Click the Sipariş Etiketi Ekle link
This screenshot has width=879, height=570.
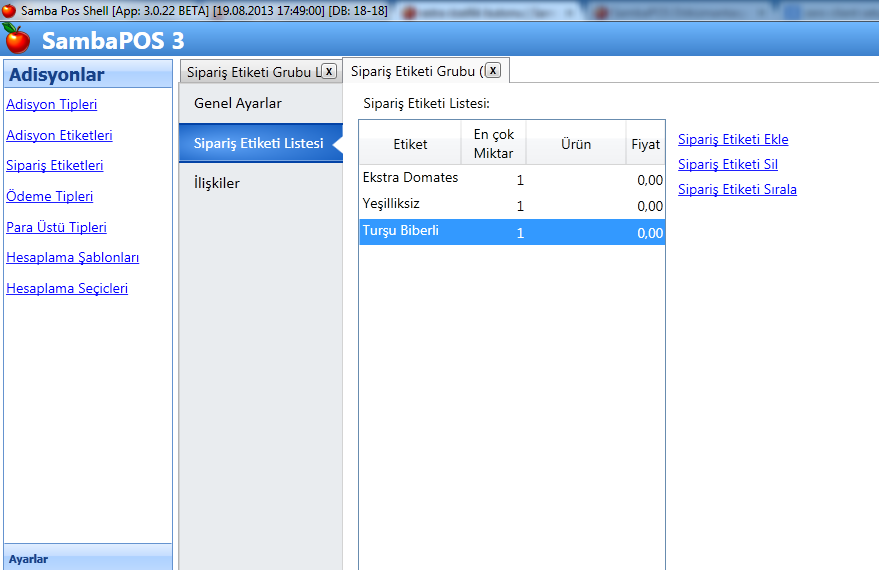pos(733,140)
